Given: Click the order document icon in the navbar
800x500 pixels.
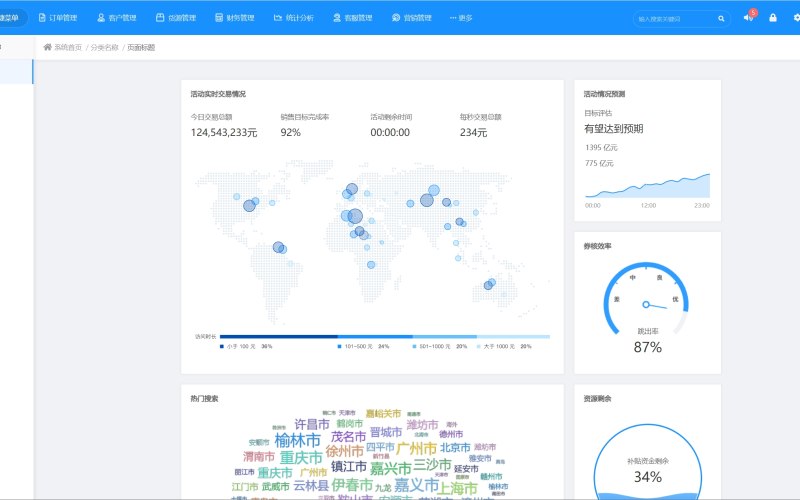Looking at the screenshot, I should 42,18.
